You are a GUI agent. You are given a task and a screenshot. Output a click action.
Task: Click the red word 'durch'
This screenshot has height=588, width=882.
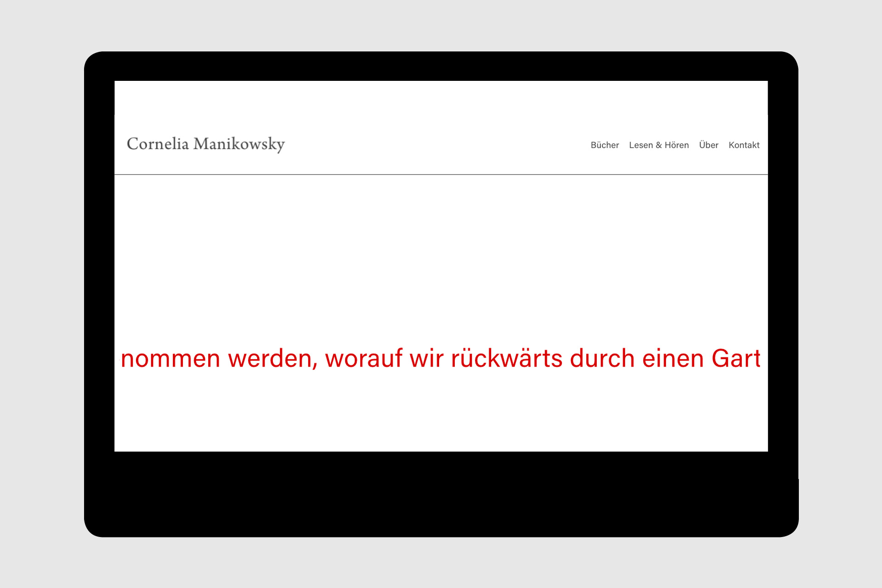[602, 359]
